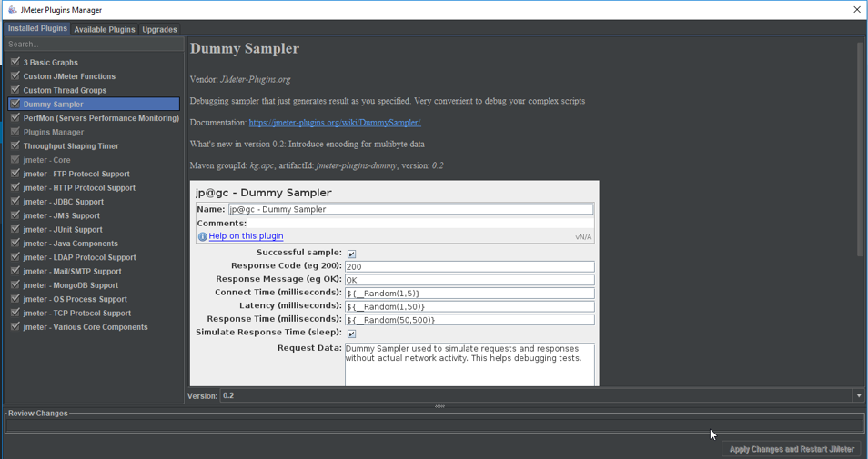Screen dimensions: 868x459
Task: Click the description panel vertical scrollbar
Action: (860, 149)
